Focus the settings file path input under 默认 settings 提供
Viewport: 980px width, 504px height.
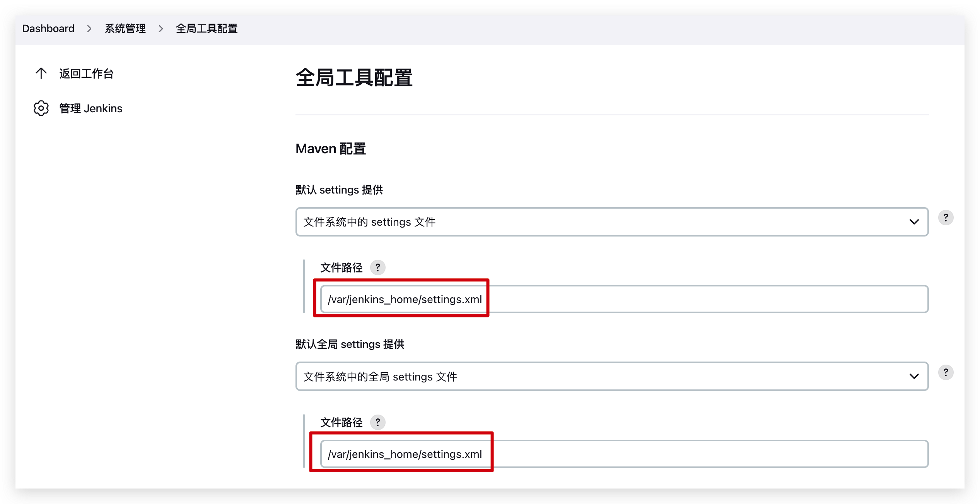(624, 299)
